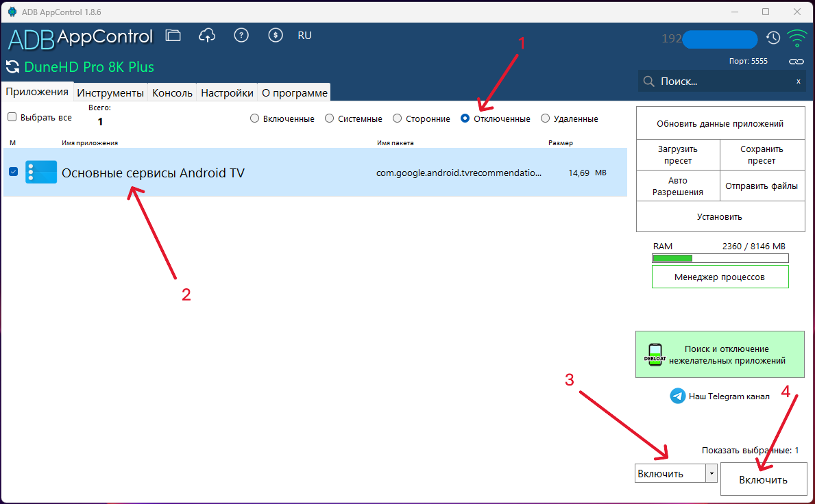Select the Сторонние radio filter

[397, 118]
